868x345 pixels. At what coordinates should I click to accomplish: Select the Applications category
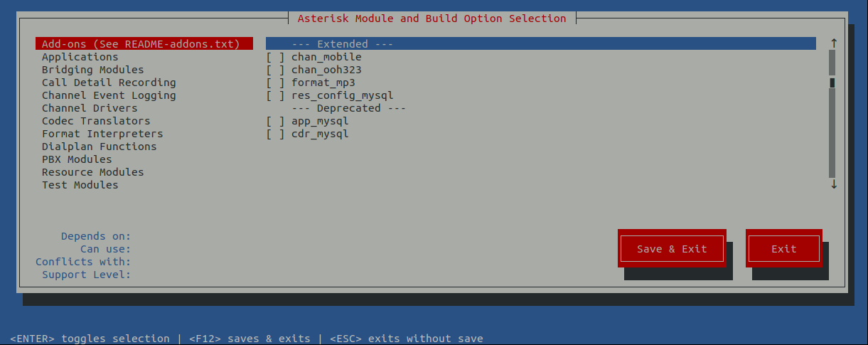(80, 57)
